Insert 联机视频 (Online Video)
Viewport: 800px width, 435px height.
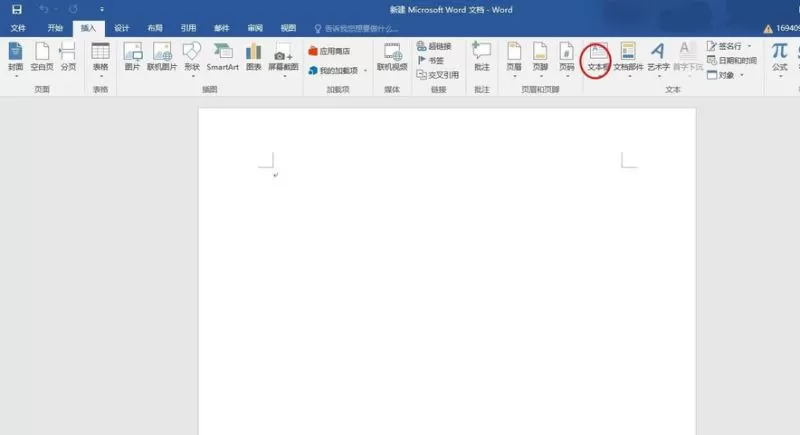click(x=392, y=57)
